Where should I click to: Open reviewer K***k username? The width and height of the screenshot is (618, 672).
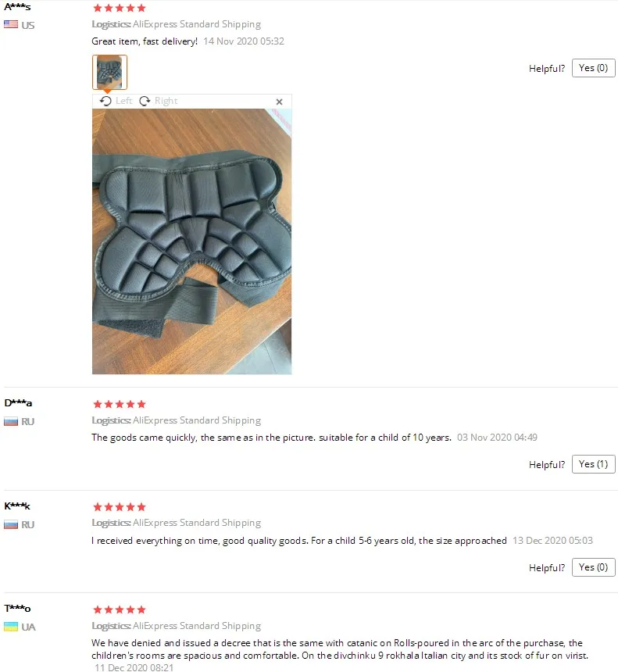(x=17, y=506)
